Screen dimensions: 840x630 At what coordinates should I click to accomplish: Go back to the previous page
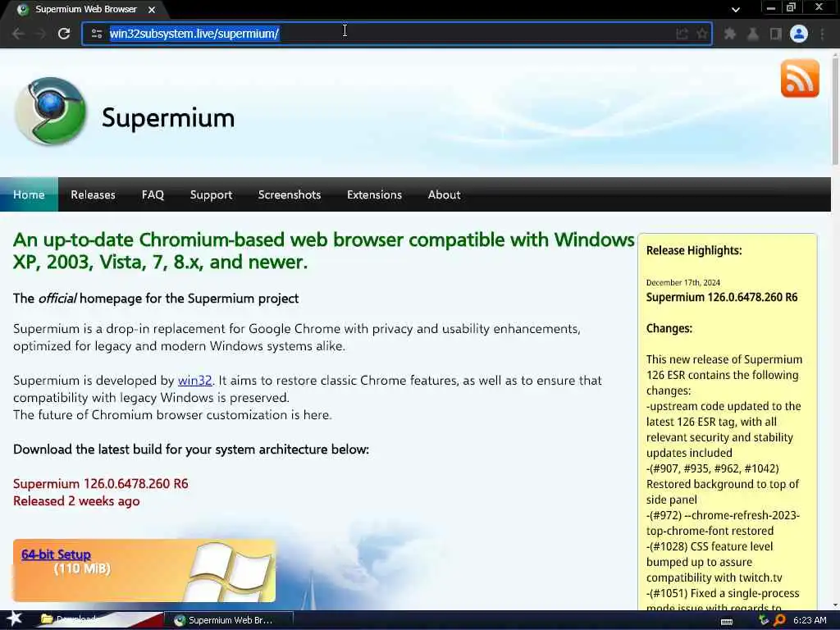point(18,34)
